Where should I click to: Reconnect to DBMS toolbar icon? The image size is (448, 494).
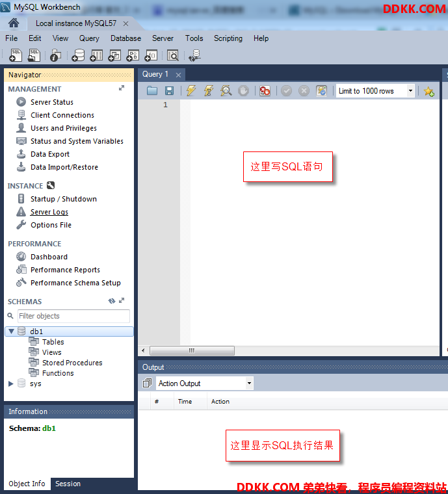point(194,55)
